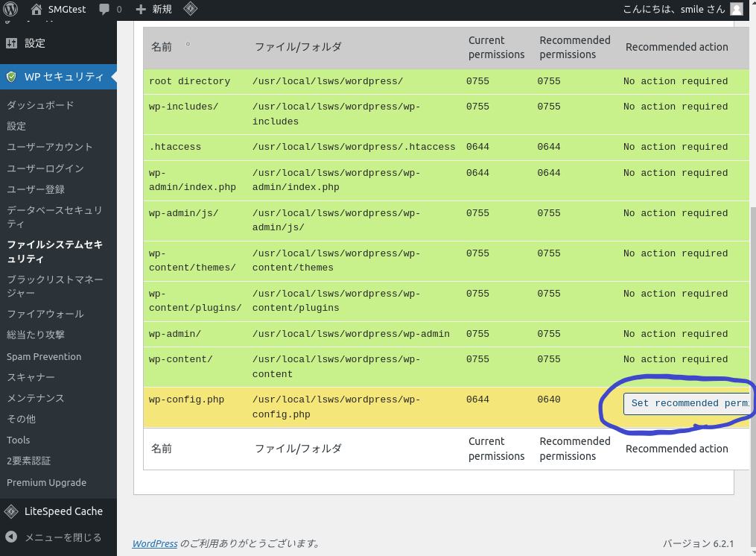Click the wp-content/ name cell
The height and width of the screenshot is (556, 756).
[181, 359]
